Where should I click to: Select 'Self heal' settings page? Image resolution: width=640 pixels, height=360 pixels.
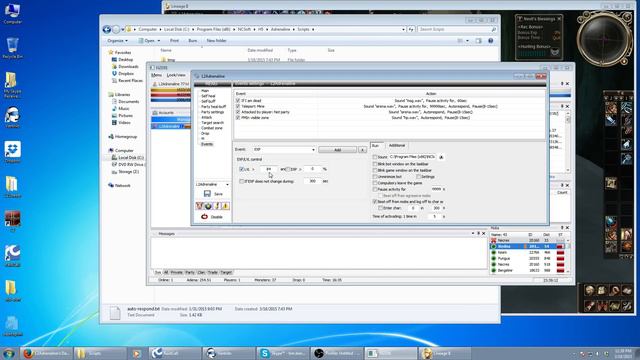208,96
